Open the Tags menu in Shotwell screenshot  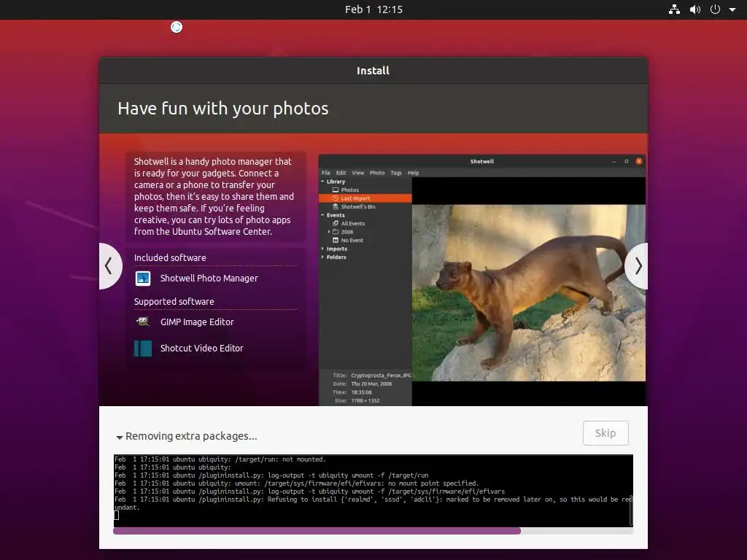[396, 173]
